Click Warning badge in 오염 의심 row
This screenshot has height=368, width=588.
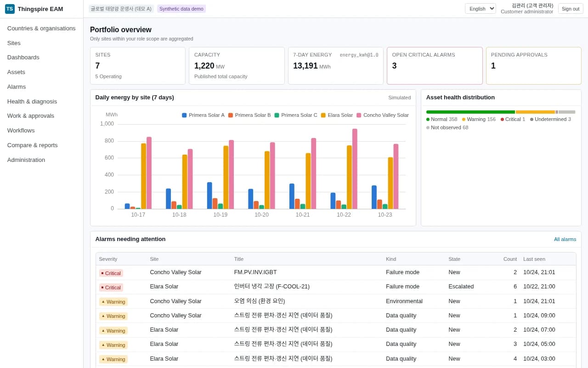(x=113, y=302)
